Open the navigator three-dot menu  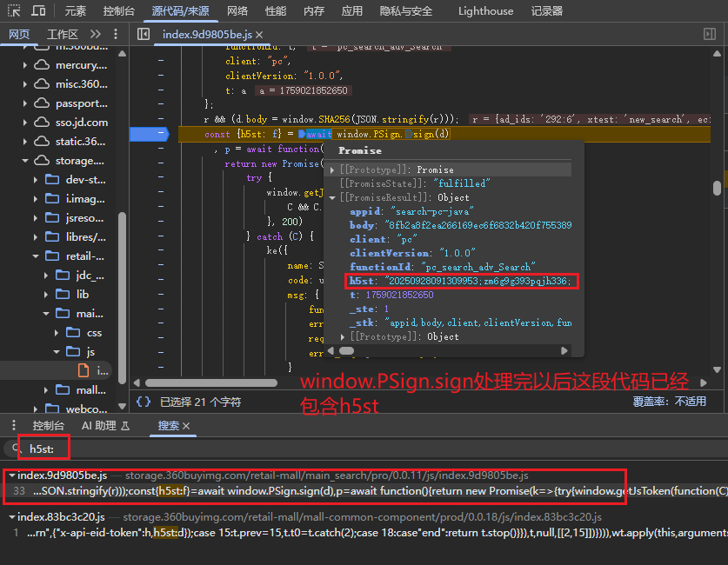(x=116, y=34)
